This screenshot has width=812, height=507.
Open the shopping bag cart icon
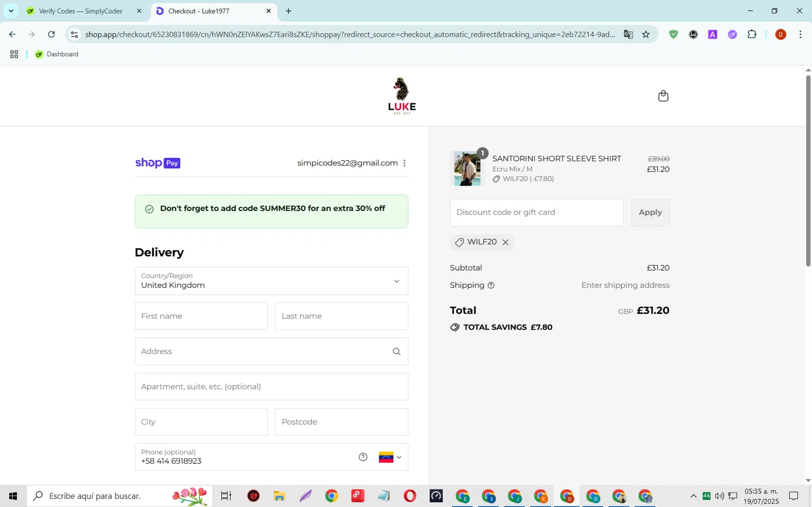pyautogui.click(x=663, y=96)
